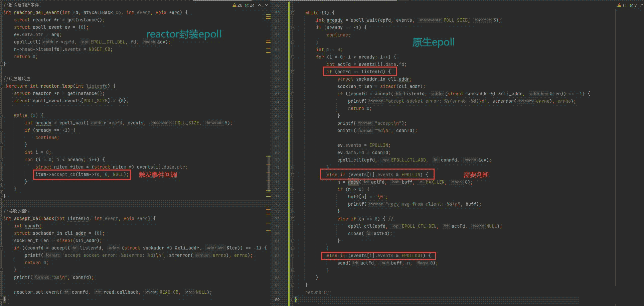Go to next highlighted error in left editor
The height and width of the screenshot is (306, 644).
click(266, 5)
